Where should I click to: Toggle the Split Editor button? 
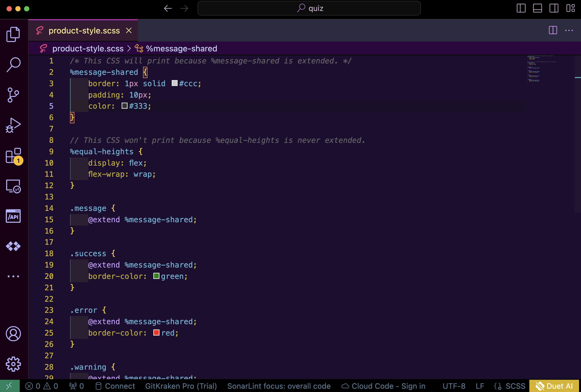point(553,30)
